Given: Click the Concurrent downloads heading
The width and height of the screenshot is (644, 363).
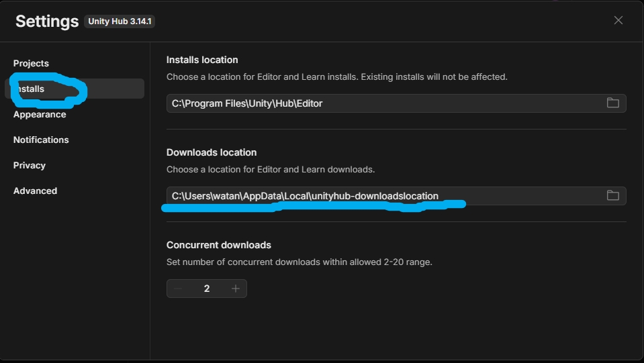Looking at the screenshot, I should pos(219,245).
